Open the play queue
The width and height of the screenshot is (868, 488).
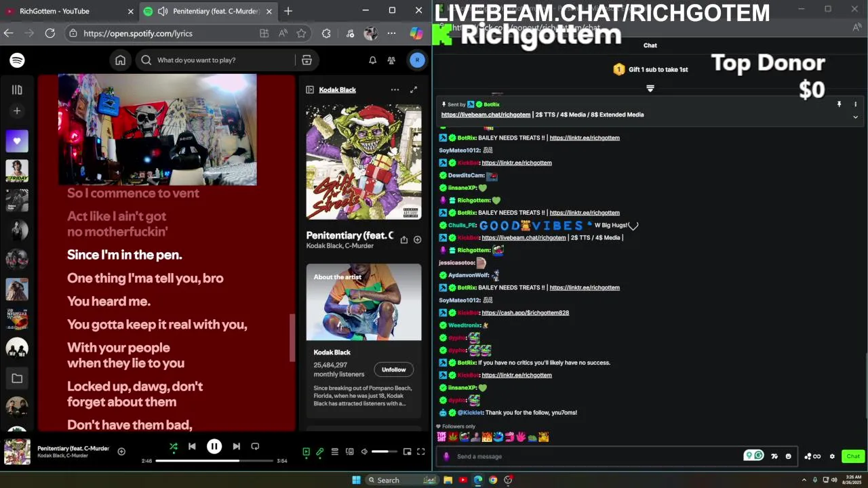click(x=334, y=451)
